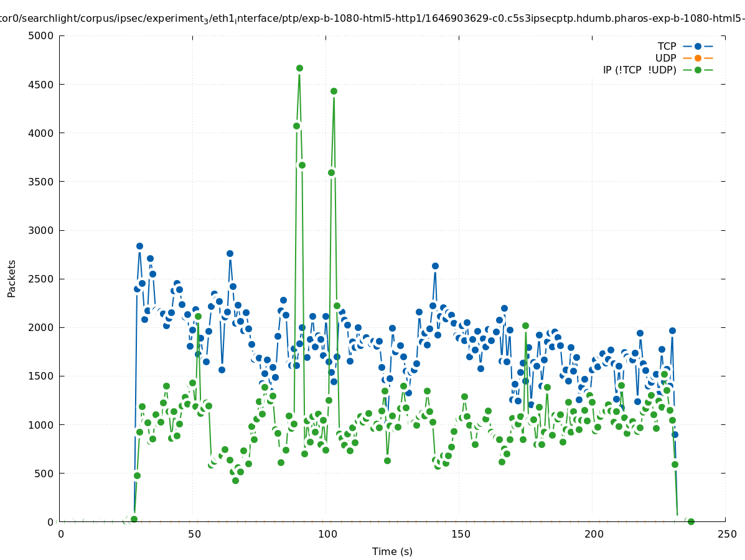Screen dimensions: 745x560
Task: Click the Time (s) x-axis label
Action: pyautogui.click(x=392, y=551)
